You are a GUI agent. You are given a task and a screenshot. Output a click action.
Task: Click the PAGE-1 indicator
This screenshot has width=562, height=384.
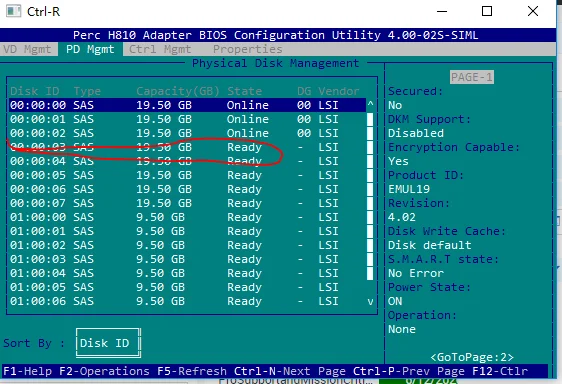[x=472, y=77]
